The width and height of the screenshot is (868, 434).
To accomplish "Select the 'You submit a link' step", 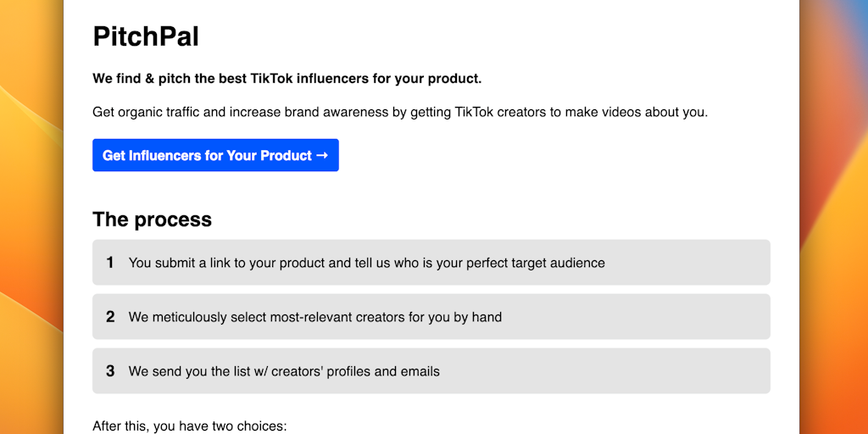I will [366, 263].
